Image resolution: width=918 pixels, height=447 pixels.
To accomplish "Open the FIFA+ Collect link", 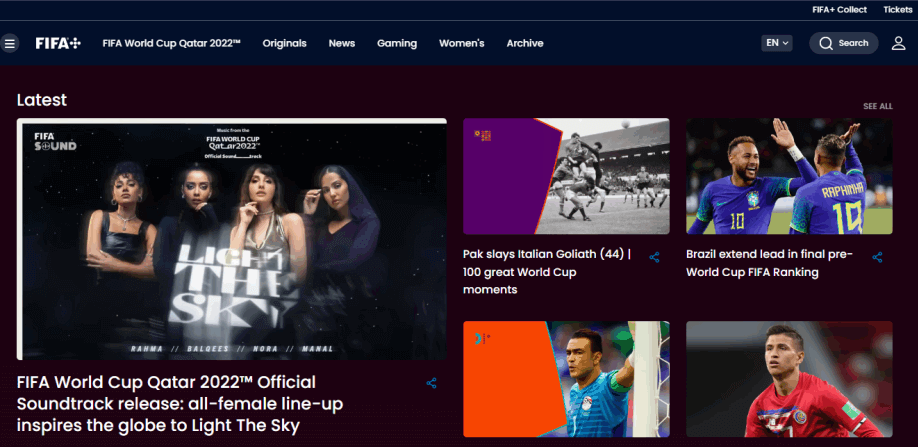I will 840,9.
